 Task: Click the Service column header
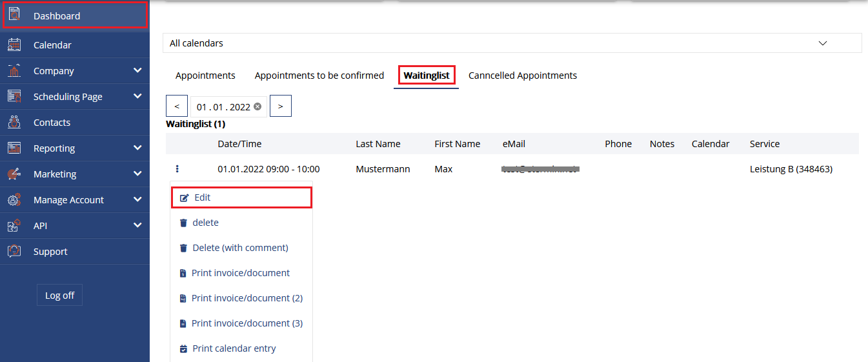pos(765,144)
